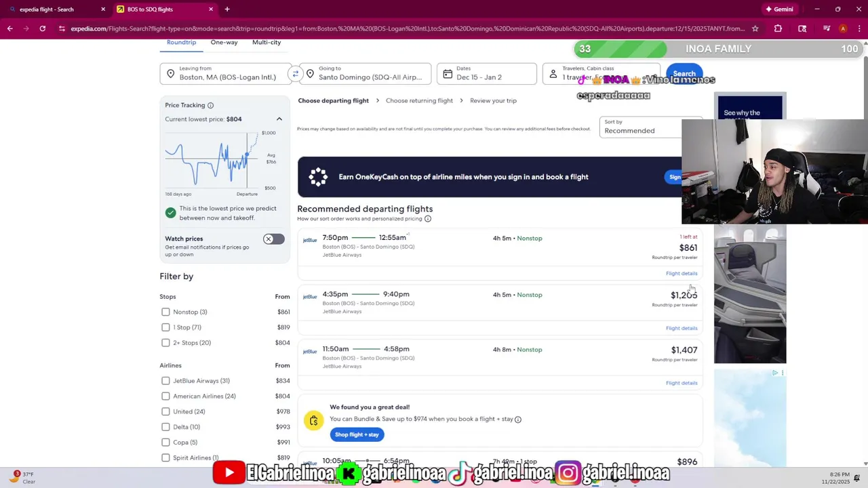This screenshot has height=488, width=868.
Task: Check the 2+ Stops (20) filter
Action: 165,343
